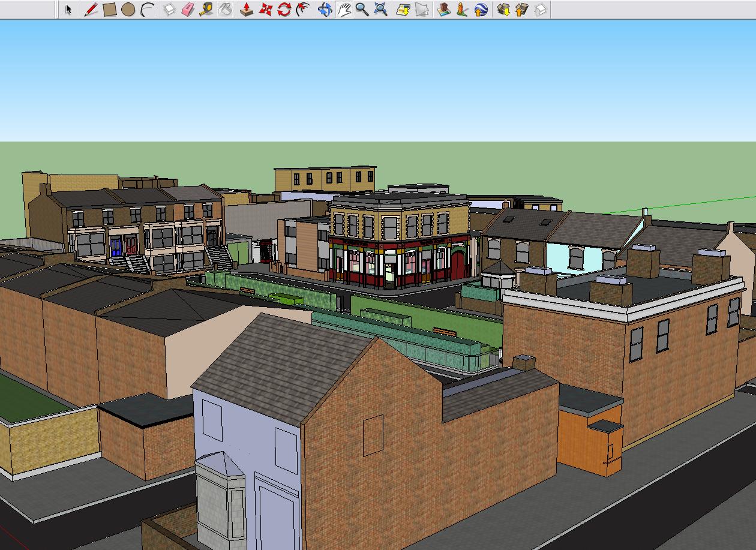Toggle Terrain display in toolbar
Image resolution: width=756 pixels, height=550 pixels.
422,10
